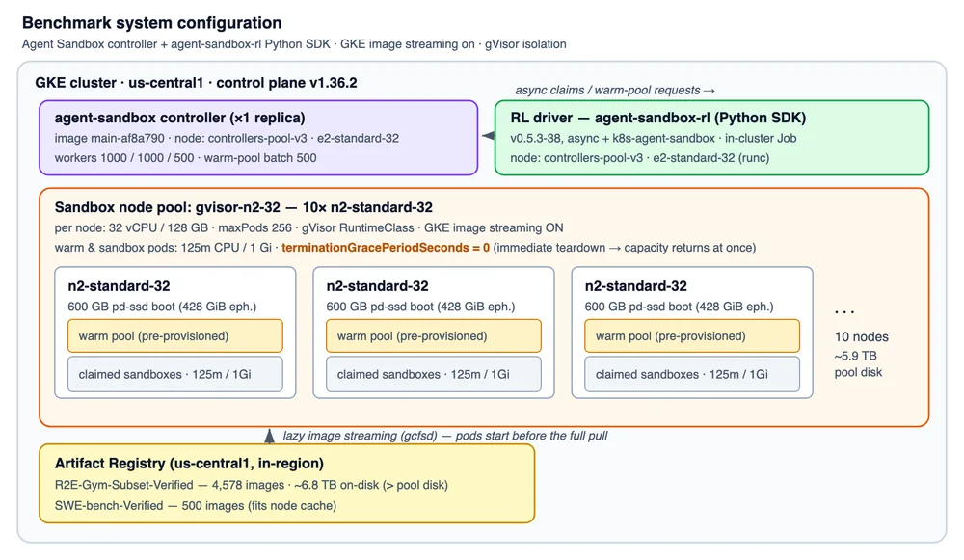This screenshot has height=560, width=964.
Task: Click the 'R2E-Gym-Subset-Verified — 4,578 images' line
Action: click(x=252, y=485)
